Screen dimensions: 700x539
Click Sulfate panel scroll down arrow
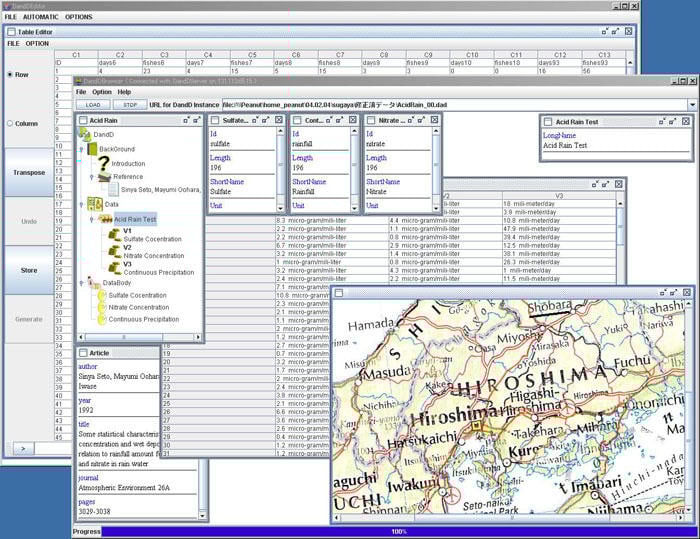[x=280, y=208]
